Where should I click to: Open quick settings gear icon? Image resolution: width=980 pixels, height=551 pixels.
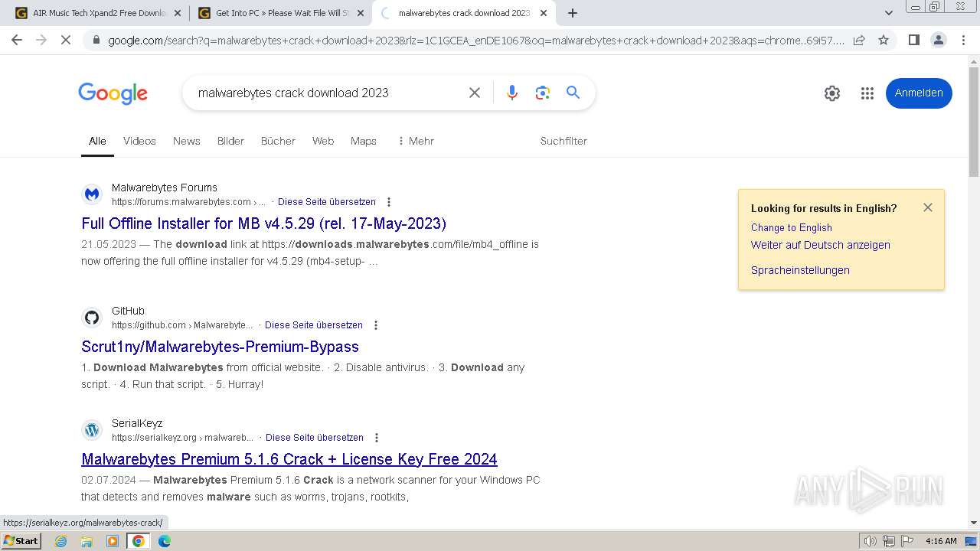click(832, 93)
